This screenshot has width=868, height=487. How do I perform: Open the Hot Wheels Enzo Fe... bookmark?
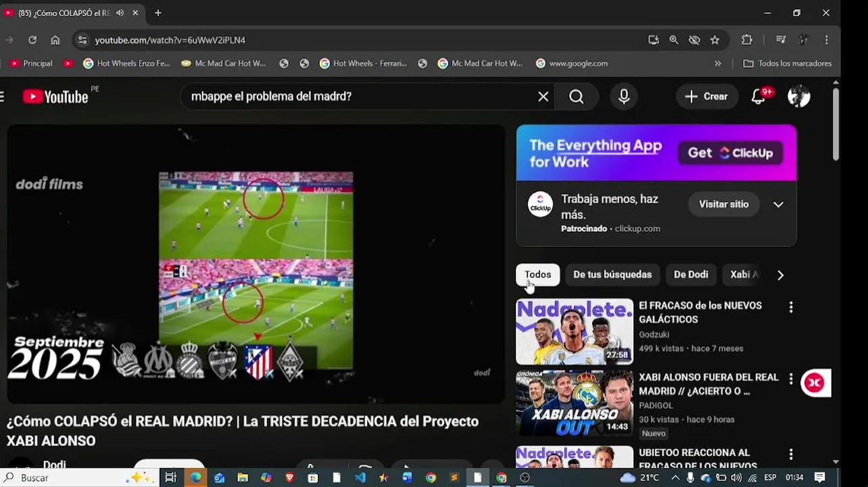coord(126,63)
